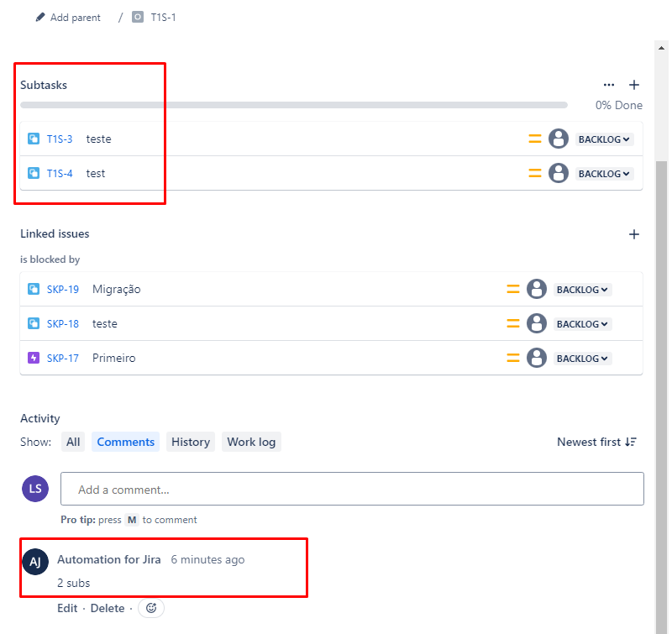The width and height of the screenshot is (672, 634).
Task: Click unassigned avatar on T1S-4 row
Action: (x=559, y=173)
